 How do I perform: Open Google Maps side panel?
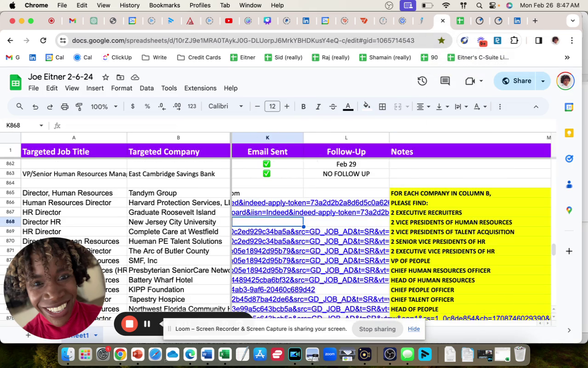click(569, 210)
